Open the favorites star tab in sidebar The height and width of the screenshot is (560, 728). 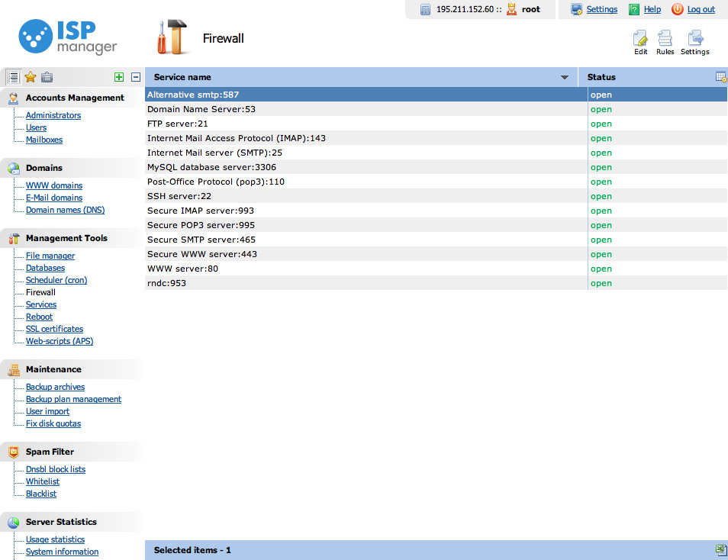(31, 77)
